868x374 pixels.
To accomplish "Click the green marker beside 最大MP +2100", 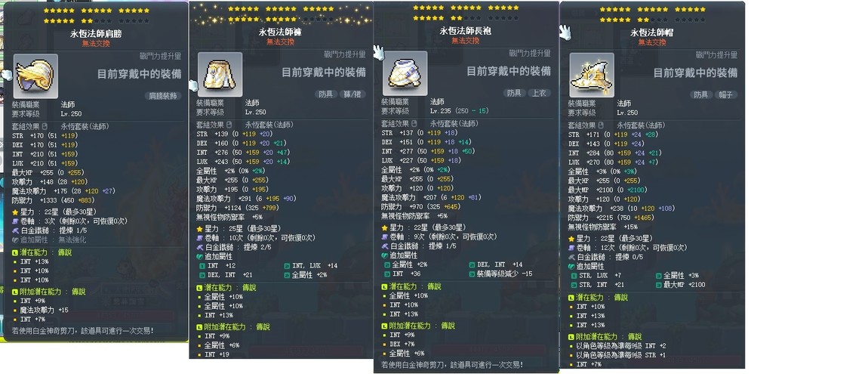I will click(x=658, y=285).
